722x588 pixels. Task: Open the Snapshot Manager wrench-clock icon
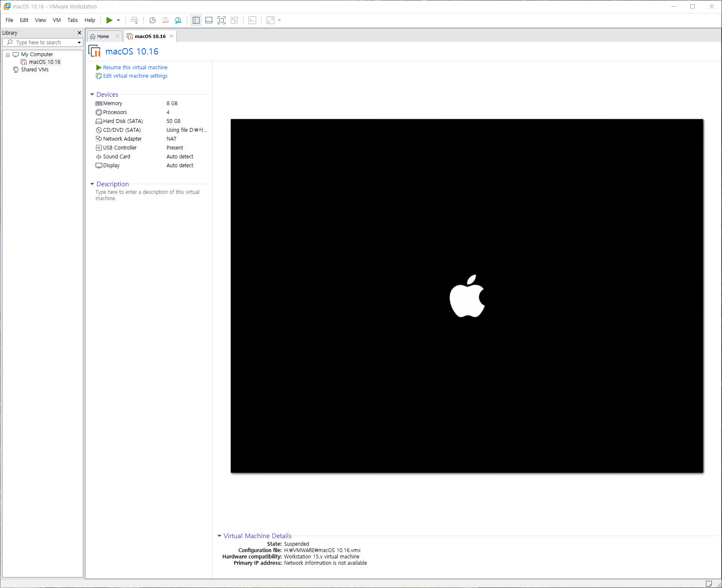(178, 20)
